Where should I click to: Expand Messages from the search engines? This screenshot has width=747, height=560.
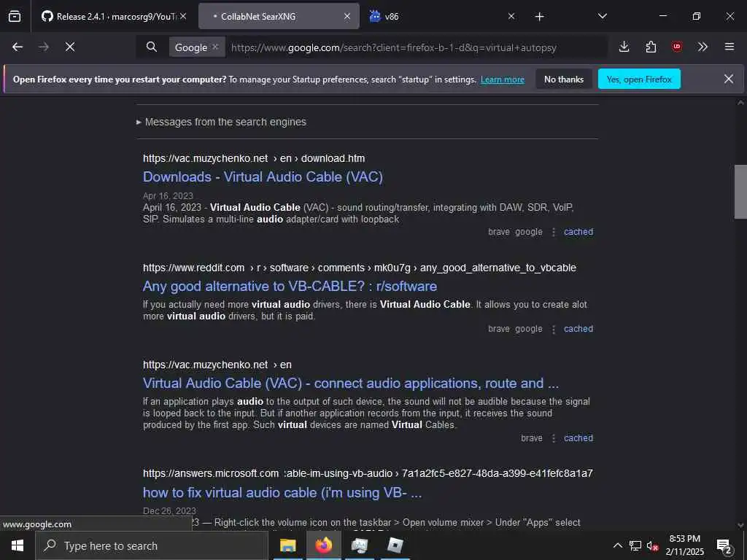[221, 122]
